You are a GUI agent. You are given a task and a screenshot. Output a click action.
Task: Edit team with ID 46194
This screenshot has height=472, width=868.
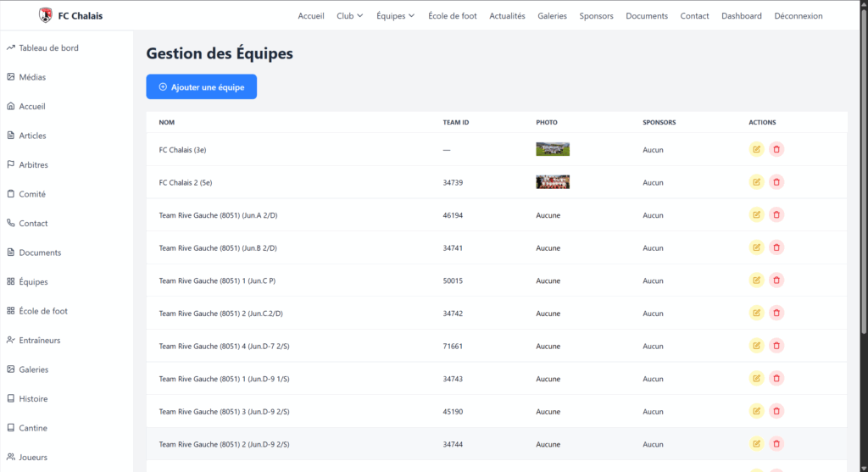click(756, 214)
